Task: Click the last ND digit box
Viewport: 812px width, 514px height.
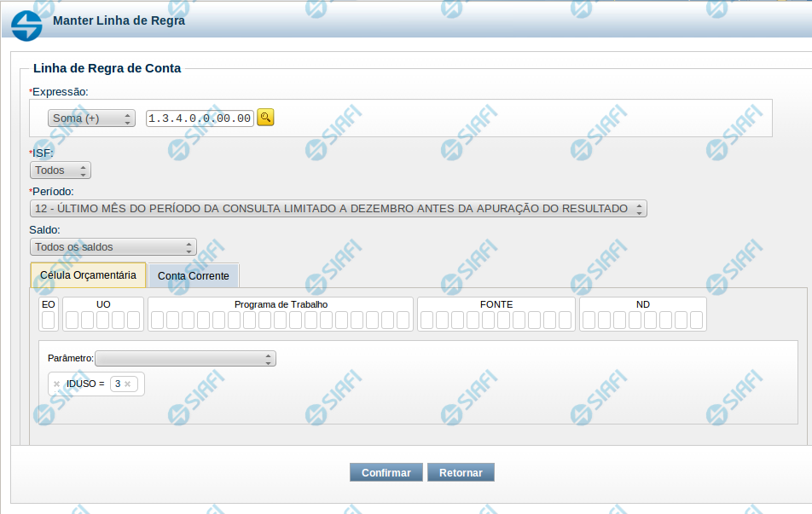Action: pos(696,320)
